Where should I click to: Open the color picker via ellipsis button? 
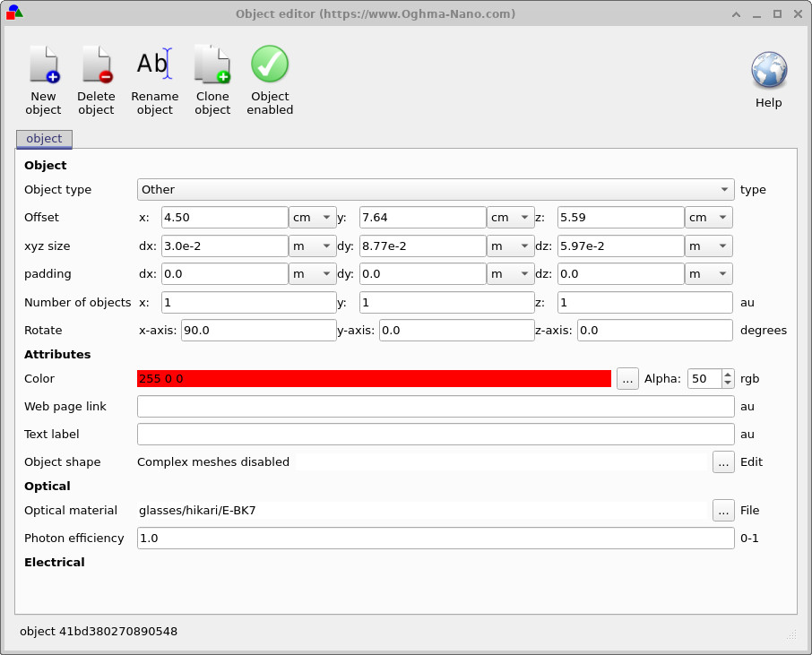(626, 378)
